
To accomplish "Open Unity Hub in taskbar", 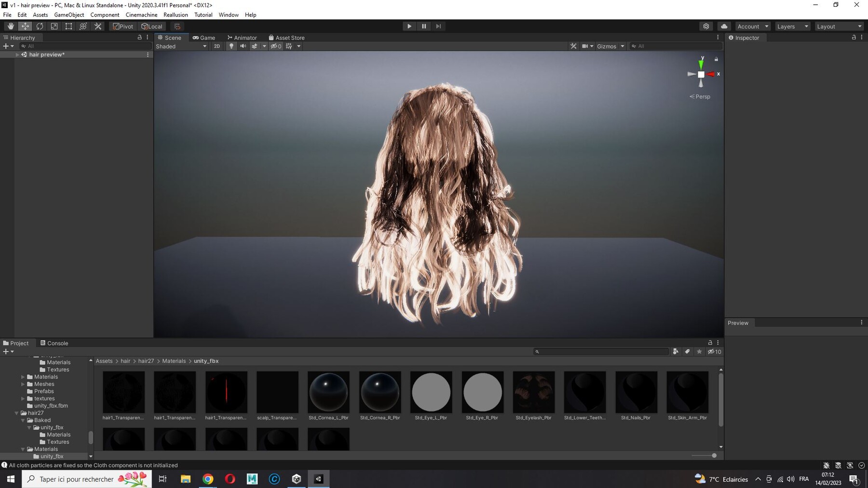I will (297, 479).
